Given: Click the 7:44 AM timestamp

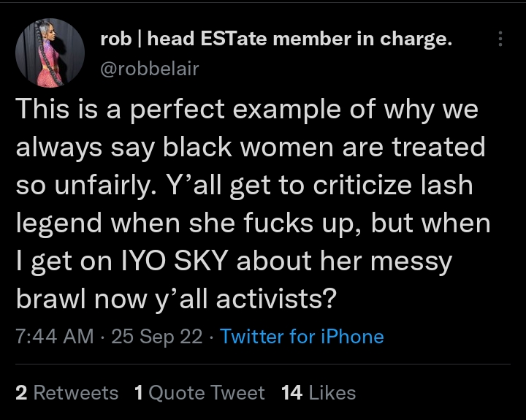Looking at the screenshot, I should [x=55, y=336].
